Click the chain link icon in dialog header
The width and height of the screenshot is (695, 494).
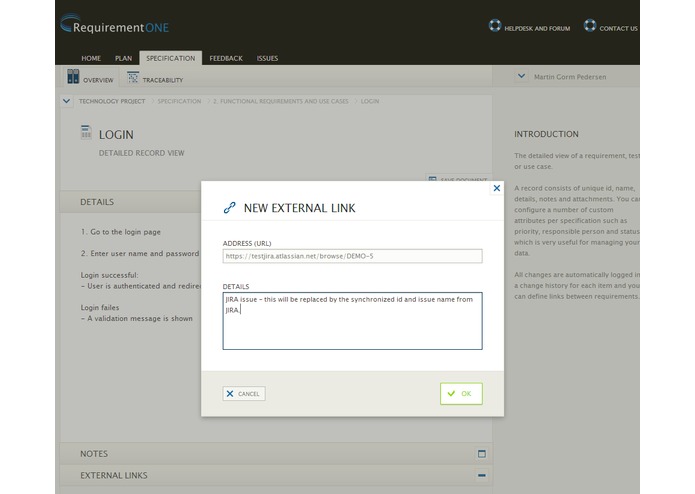point(229,207)
